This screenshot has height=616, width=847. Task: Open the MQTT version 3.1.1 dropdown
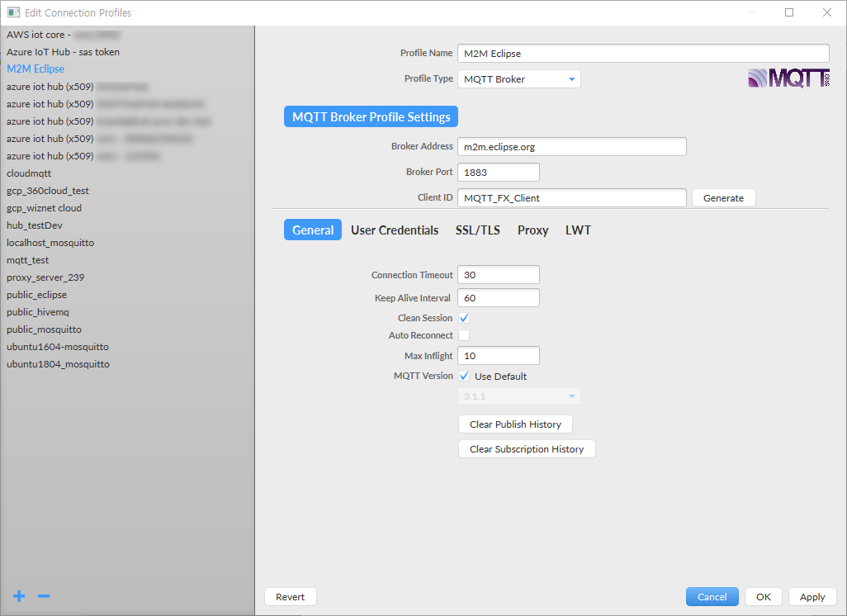pyautogui.click(x=519, y=396)
